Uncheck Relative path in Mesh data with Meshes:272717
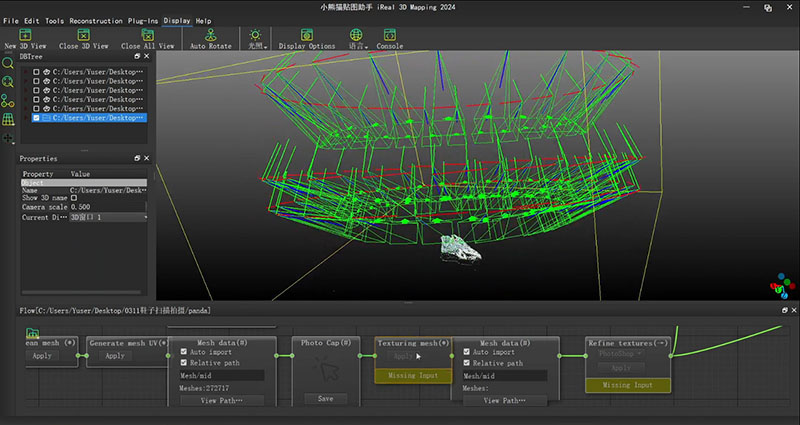 pyautogui.click(x=184, y=363)
